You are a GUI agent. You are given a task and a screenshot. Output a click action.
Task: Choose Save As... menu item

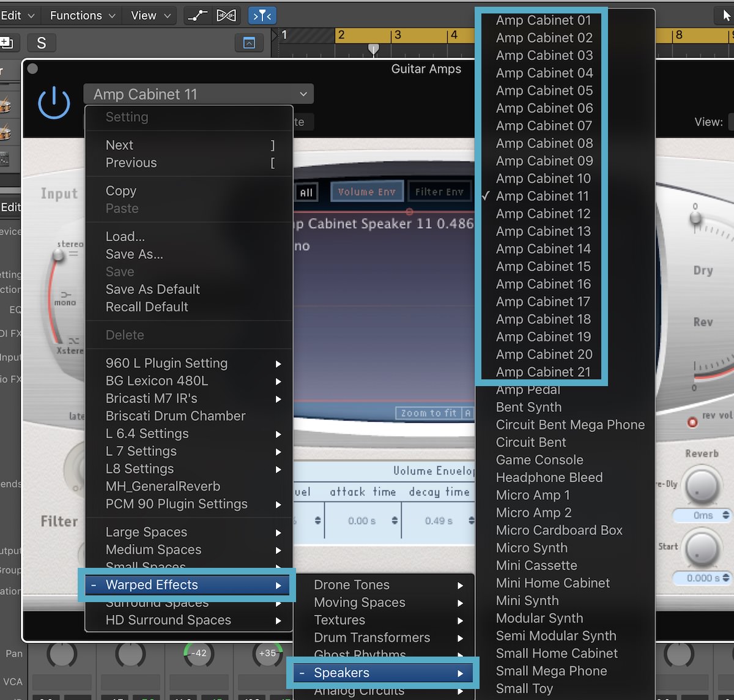coord(189,254)
